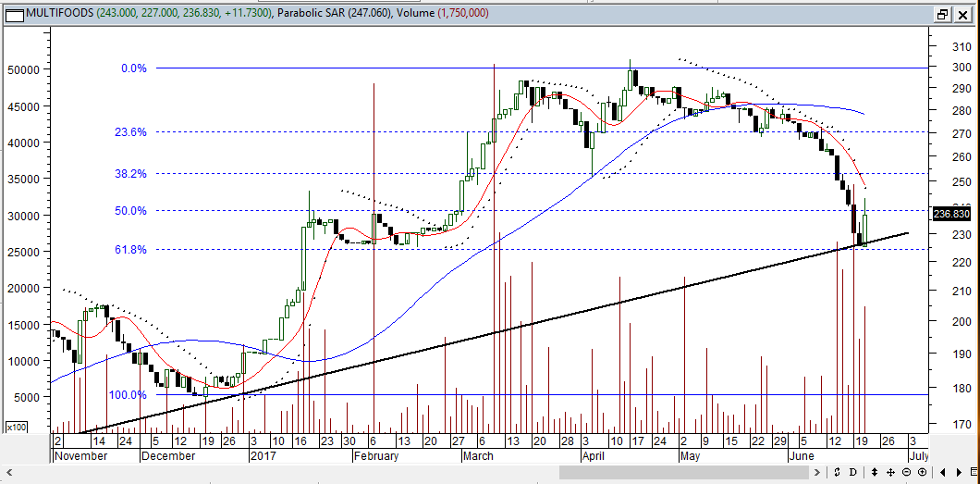The width and height of the screenshot is (980, 484).
Task: Click the April month label on time axis
Action: (594, 456)
